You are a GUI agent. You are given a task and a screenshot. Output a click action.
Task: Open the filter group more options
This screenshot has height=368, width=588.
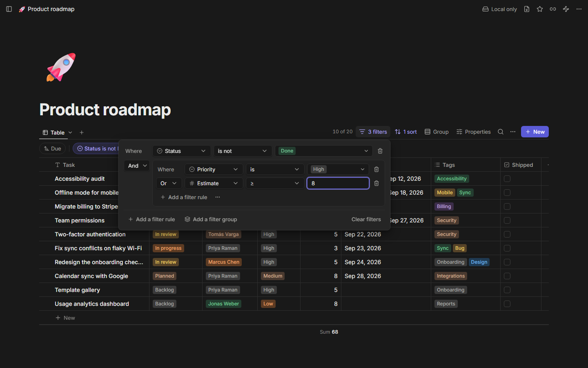(218, 197)
